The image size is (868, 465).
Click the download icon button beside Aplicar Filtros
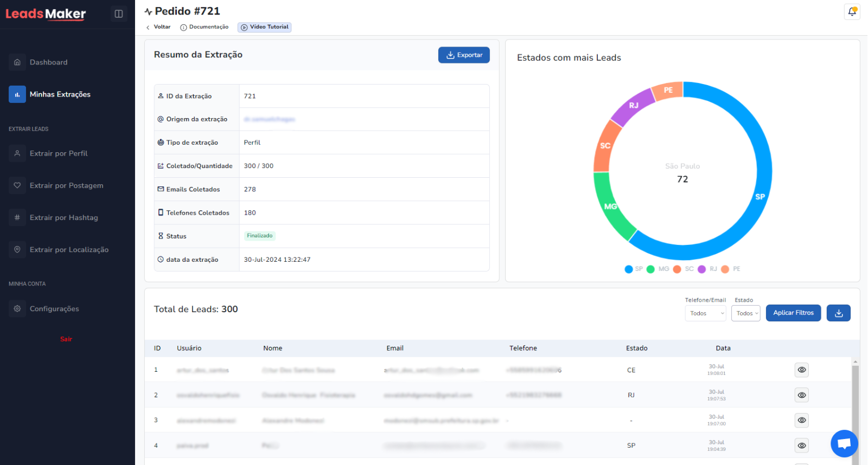click(838, 313)
